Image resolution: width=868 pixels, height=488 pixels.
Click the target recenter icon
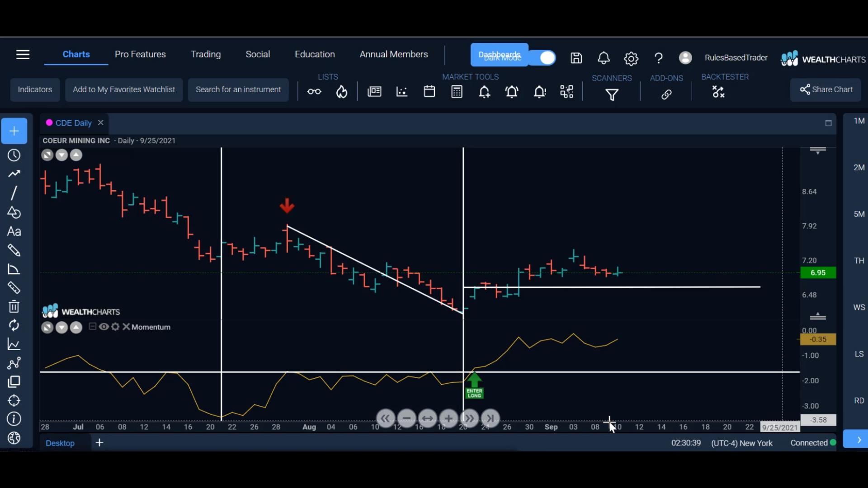pos(14,401)
